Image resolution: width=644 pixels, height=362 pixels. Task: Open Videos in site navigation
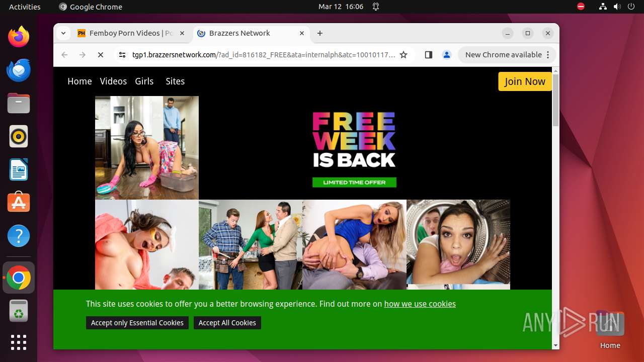coord(113,81)
